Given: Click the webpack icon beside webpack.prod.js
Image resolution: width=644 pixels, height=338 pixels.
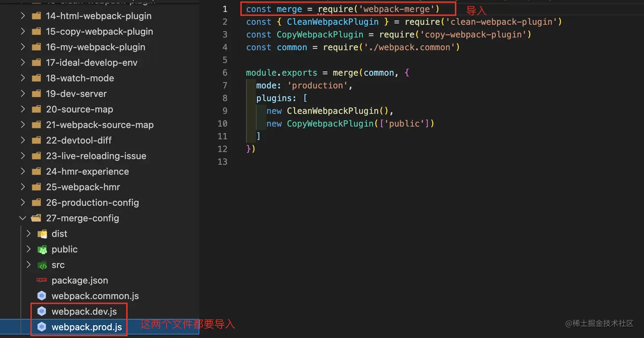Looking at the screenshot, I should click(x=42, y=327).
